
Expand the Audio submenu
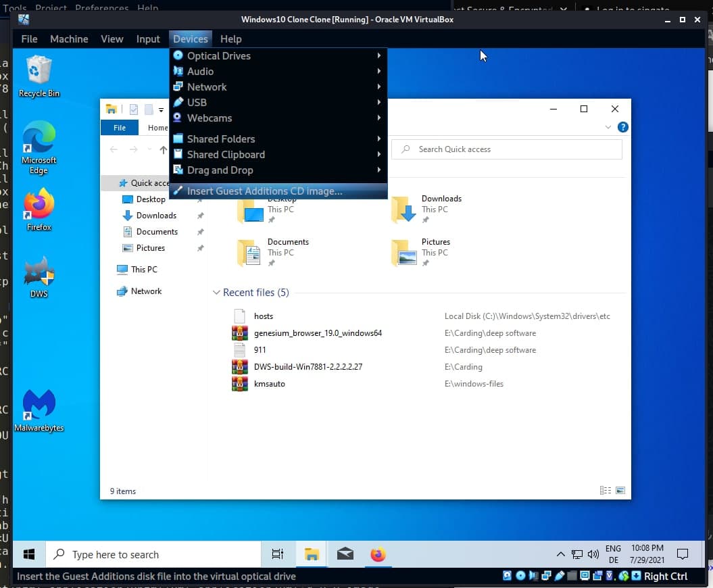[x=278, y=71]
